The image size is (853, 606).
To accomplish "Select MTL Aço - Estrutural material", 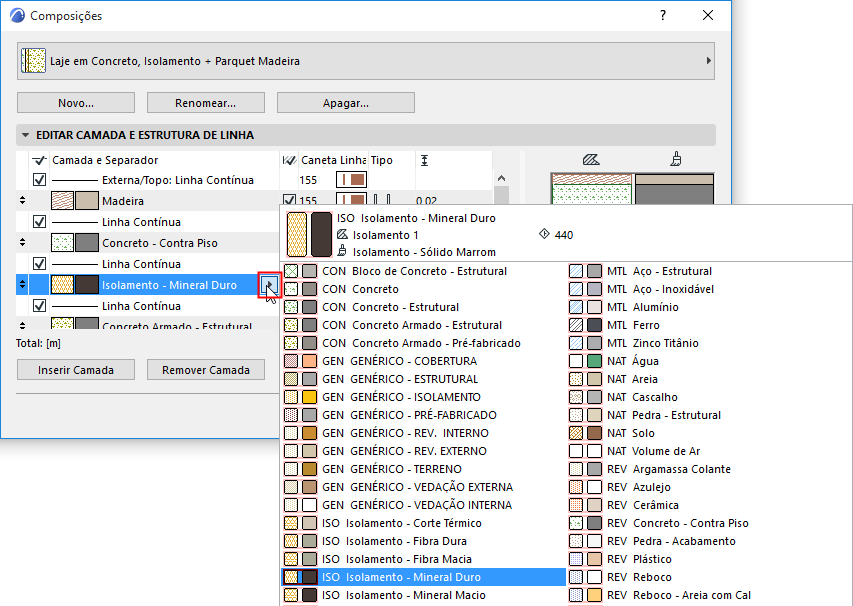I will (709, 271).
